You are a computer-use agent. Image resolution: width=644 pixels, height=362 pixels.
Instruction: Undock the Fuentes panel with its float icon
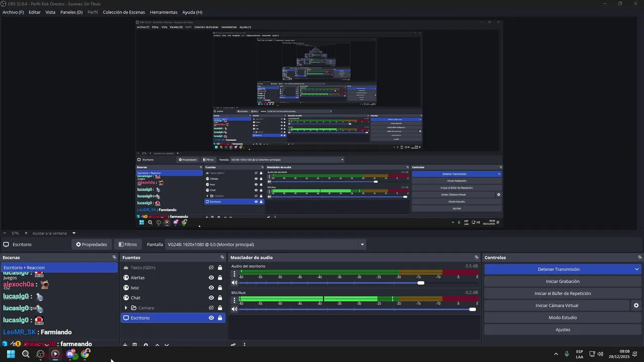[222, 257]
